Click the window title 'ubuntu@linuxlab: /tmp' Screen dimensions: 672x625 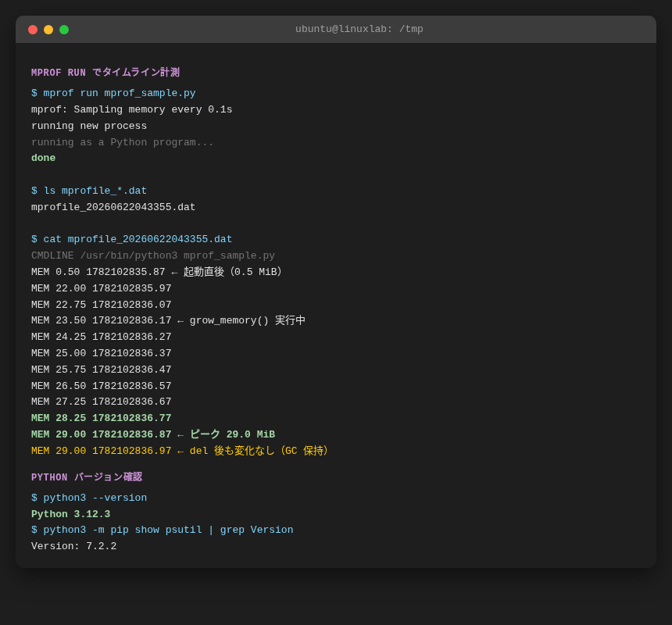coord(359,29)
